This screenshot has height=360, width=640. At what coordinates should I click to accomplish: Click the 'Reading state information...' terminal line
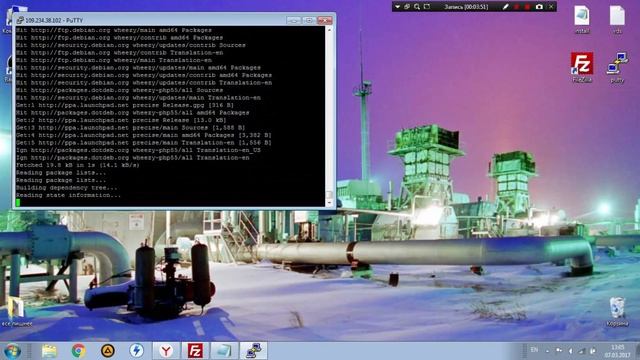pyautogui.click(x=68, y=196)
